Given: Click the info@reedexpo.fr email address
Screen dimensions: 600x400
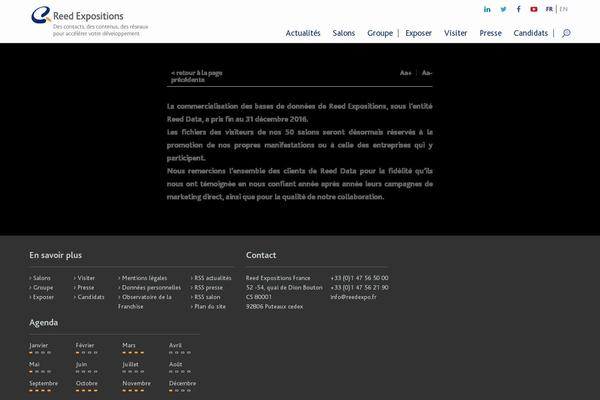Looking at the screenshot, I should click(x=354, y=297).
